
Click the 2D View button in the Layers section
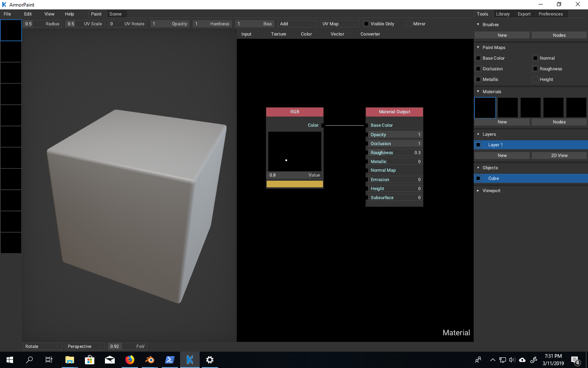(559, 155)
